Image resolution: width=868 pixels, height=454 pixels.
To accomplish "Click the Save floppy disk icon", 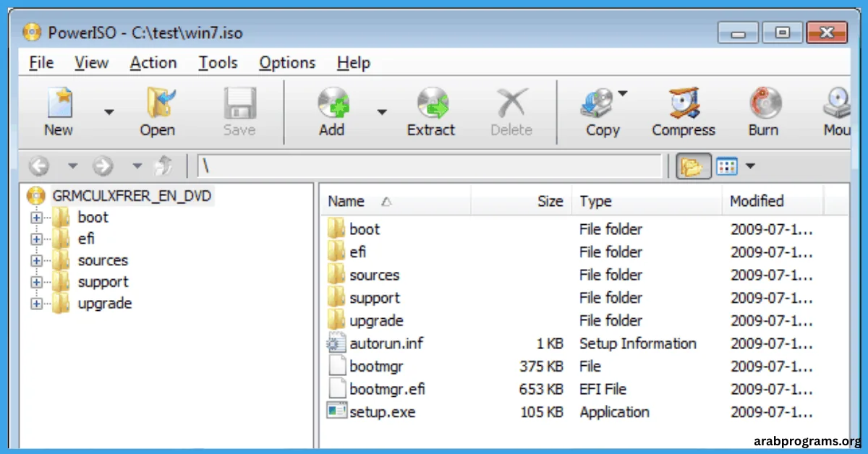I will pyautogui.click(x=239, y=103).
